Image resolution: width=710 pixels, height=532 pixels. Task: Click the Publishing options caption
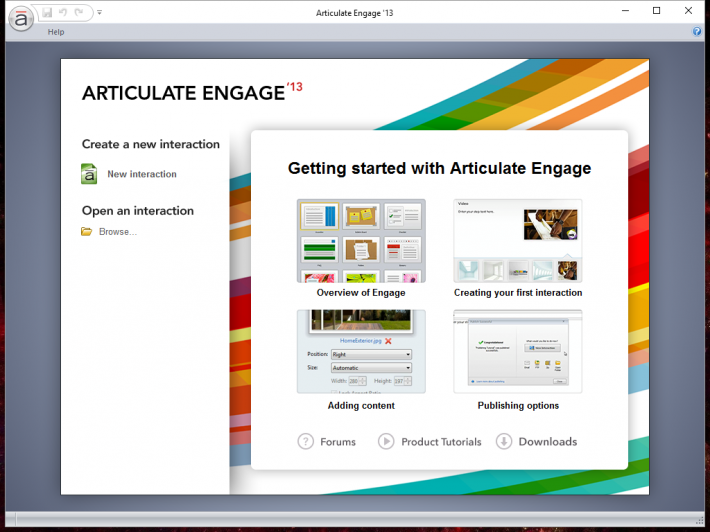518,405
